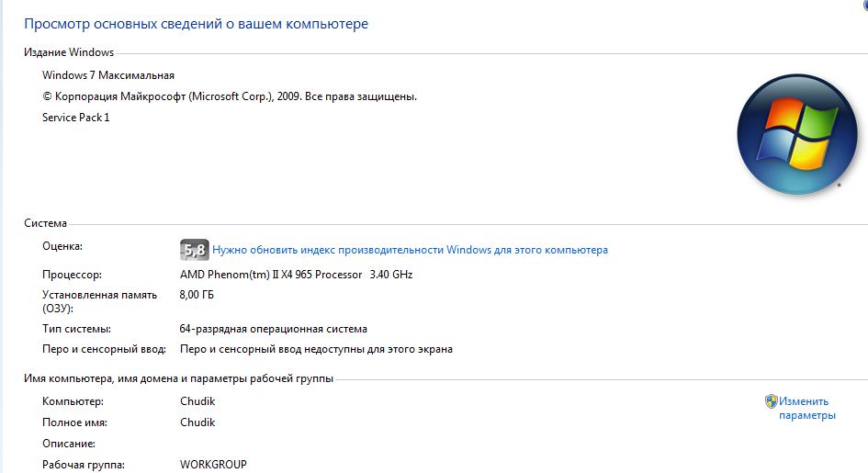Select the Windows 7 Максимальная edition text
The image size is (868, 473).
tap(108, 75)
